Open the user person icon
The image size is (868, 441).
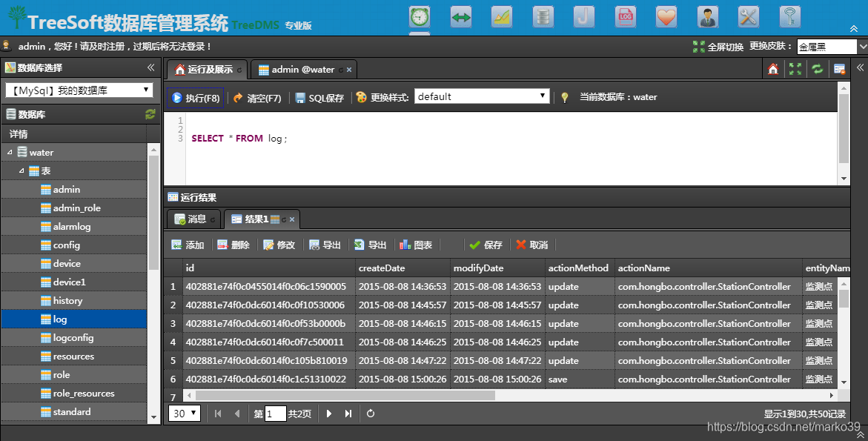point(707,16)
